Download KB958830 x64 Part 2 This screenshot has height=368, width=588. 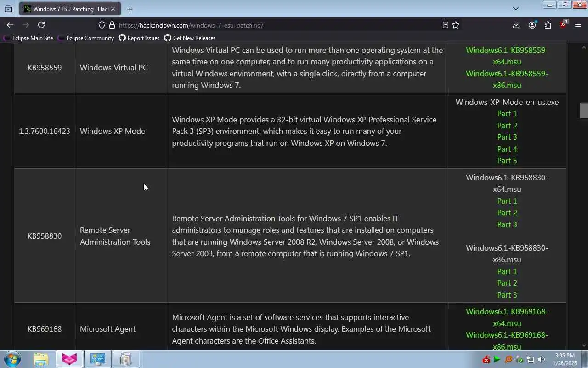click(x=507, y=213)
